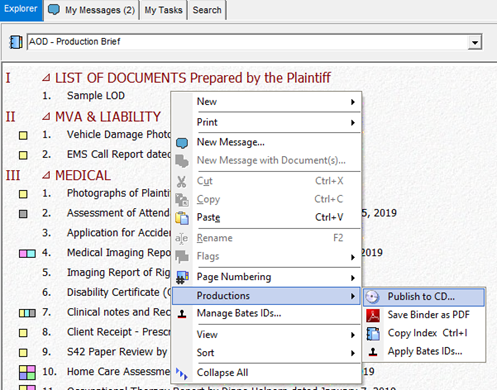Click the stamp icon beside Manage Bates IDs
This screenshot has height=390, width=497.
pos(182,314)
